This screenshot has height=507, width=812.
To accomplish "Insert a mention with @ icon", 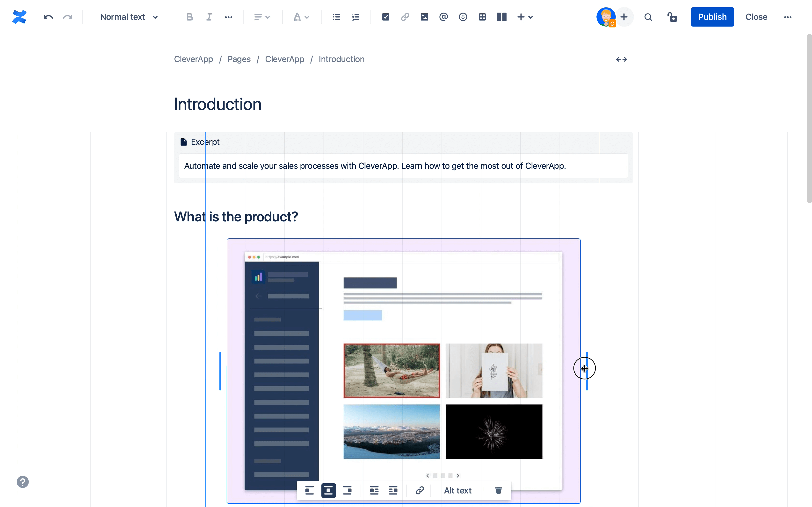I will [x=444, y=17].
